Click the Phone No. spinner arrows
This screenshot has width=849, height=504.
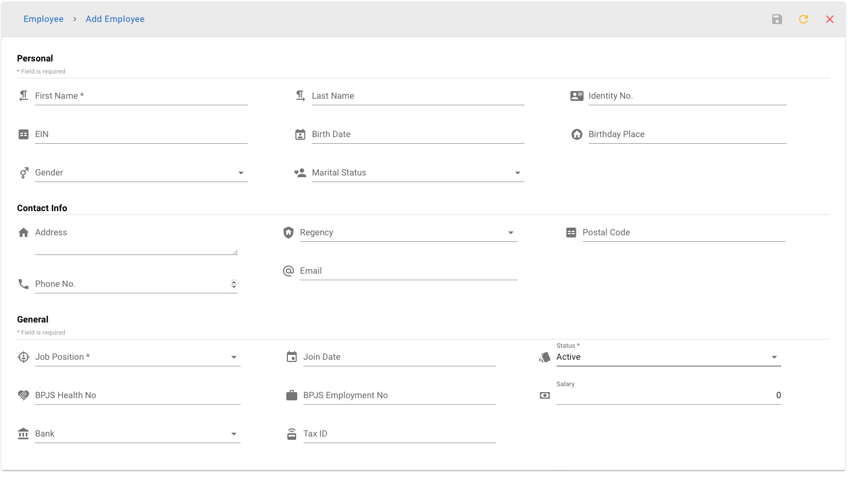click(234, 284)
